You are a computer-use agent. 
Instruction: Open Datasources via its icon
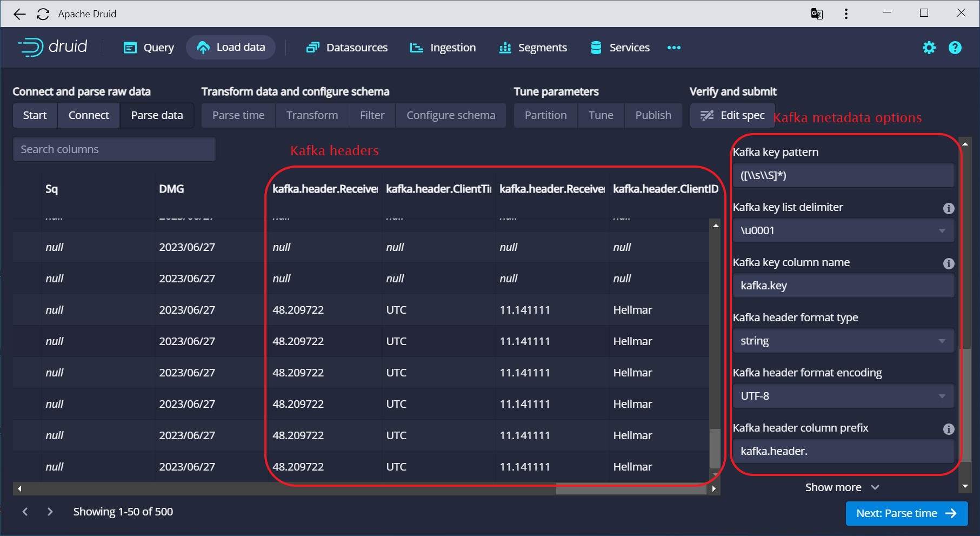pos(312,47)
